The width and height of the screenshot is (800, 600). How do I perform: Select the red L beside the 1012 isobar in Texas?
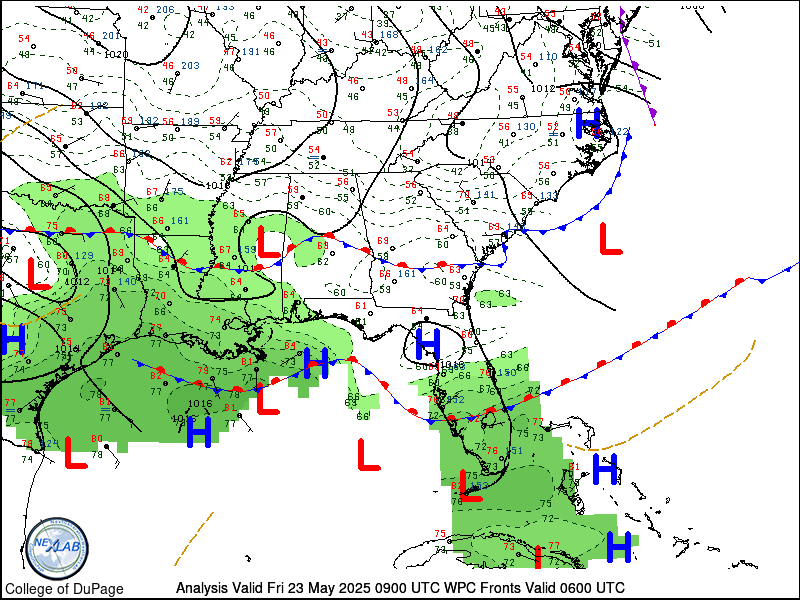coord(39,274)
